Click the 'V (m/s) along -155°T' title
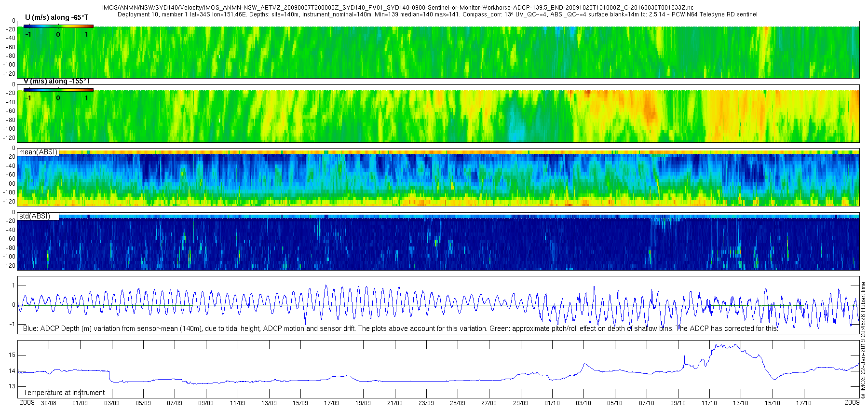Screen dimensions: 868x410 coord(56,81)
